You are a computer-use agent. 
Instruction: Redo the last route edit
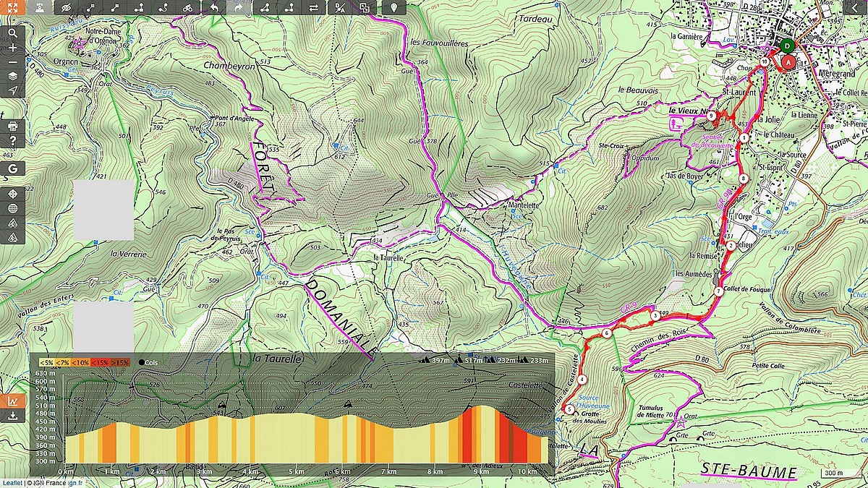pos(238,8)
